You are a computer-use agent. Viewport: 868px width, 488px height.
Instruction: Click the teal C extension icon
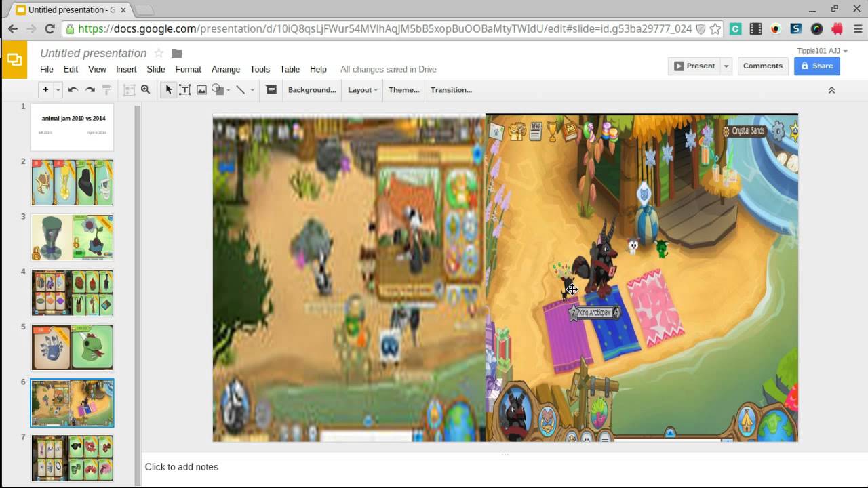click(735, 28)
